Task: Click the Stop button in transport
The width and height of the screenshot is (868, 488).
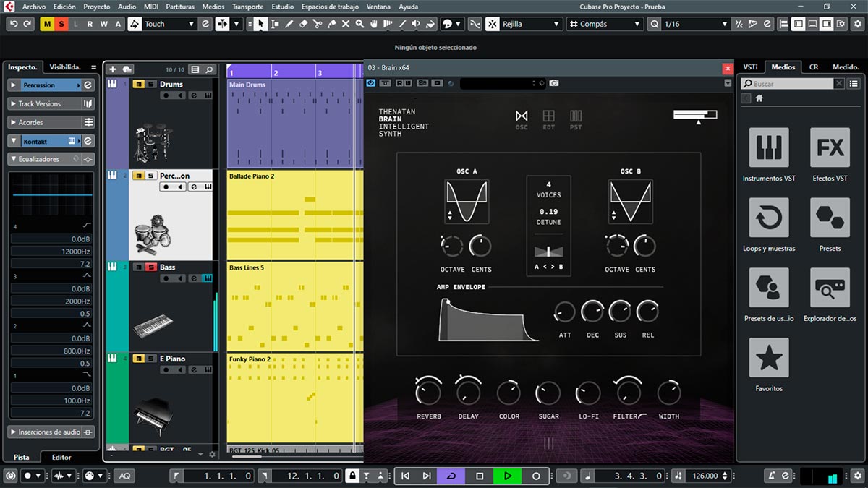Action: [480, 476]
